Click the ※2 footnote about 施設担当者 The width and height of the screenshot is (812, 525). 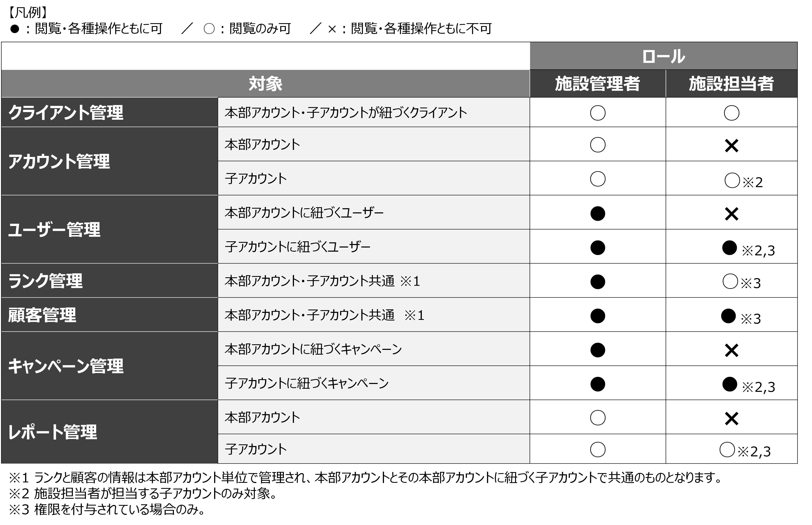pos(143,493)
